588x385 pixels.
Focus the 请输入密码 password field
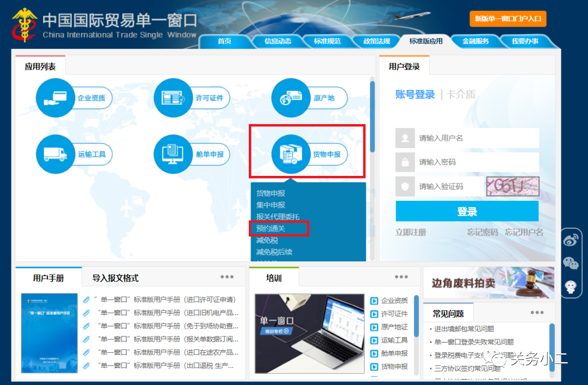coord(467,162)
